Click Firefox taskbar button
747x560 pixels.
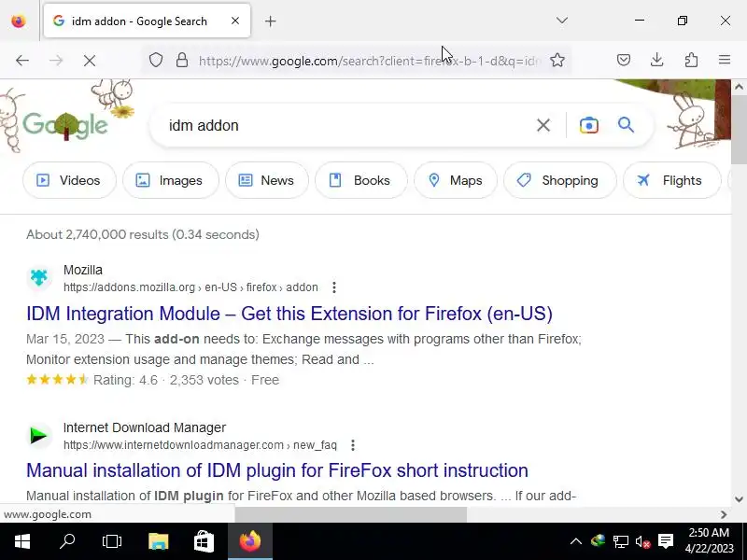[x=250, y=541]
